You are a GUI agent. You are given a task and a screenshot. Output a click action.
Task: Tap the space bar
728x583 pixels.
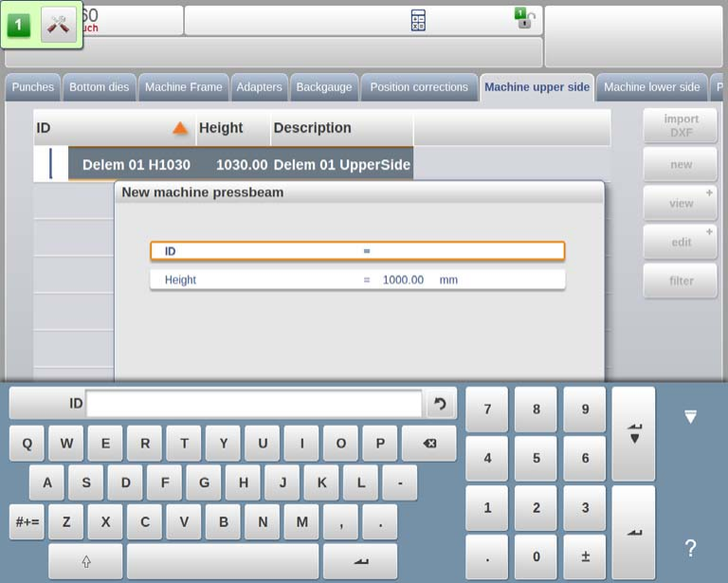tap(223, 561)
